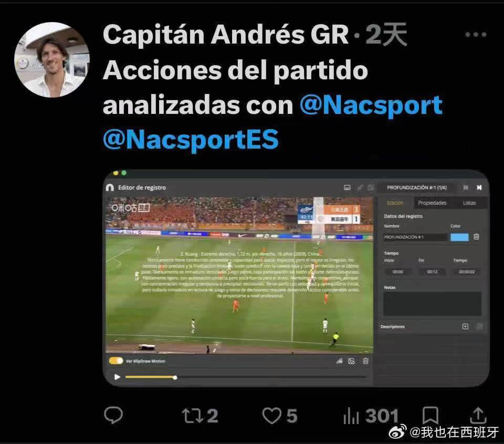
Task: Open the @NacsportES mention link
Action: tap(191, 140)
